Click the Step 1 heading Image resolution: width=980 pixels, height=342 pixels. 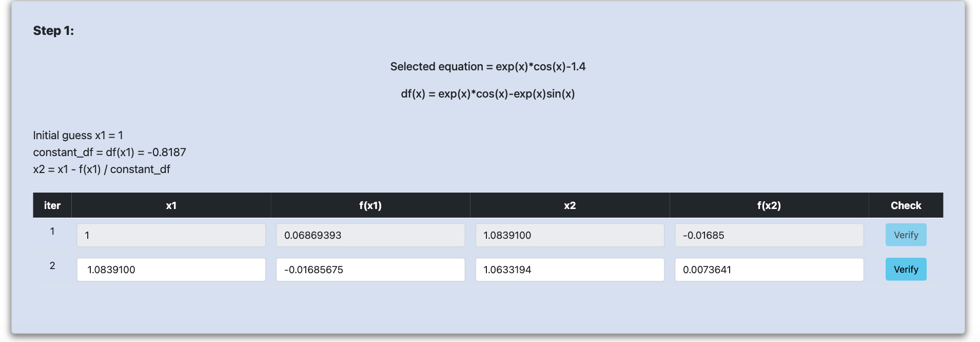tap(53, 31)
